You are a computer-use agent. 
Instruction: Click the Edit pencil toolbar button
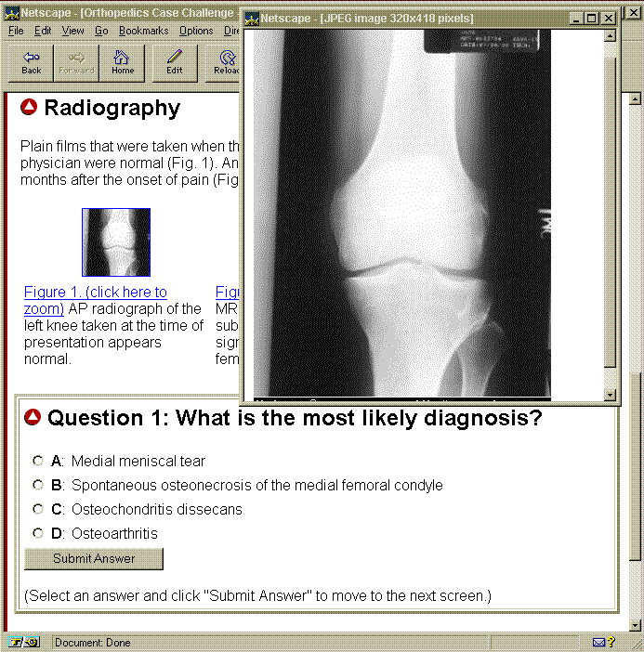[x=175, y=63]
